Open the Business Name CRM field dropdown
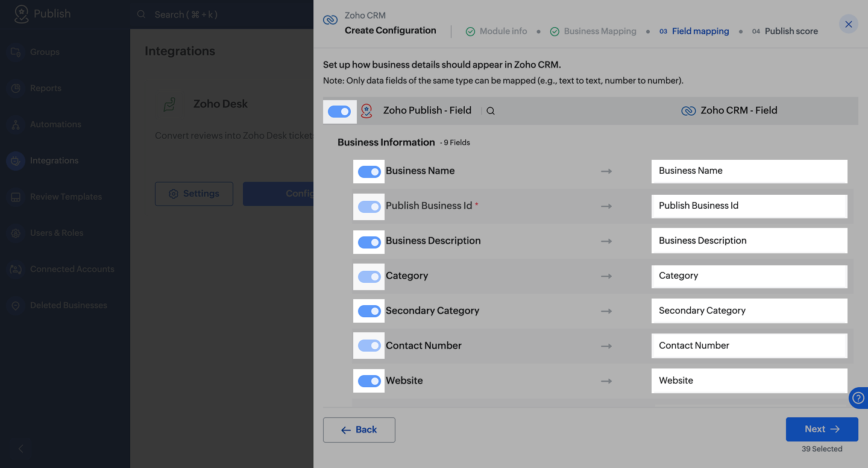This screenshot has width=868, height=468. 749,171
